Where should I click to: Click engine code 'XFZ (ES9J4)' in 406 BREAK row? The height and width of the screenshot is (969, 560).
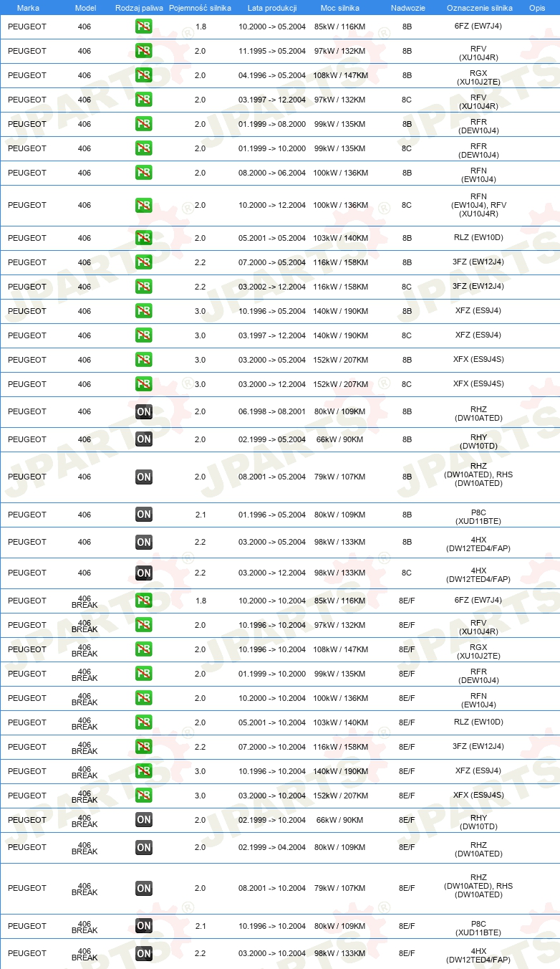(x=478, y=771)
